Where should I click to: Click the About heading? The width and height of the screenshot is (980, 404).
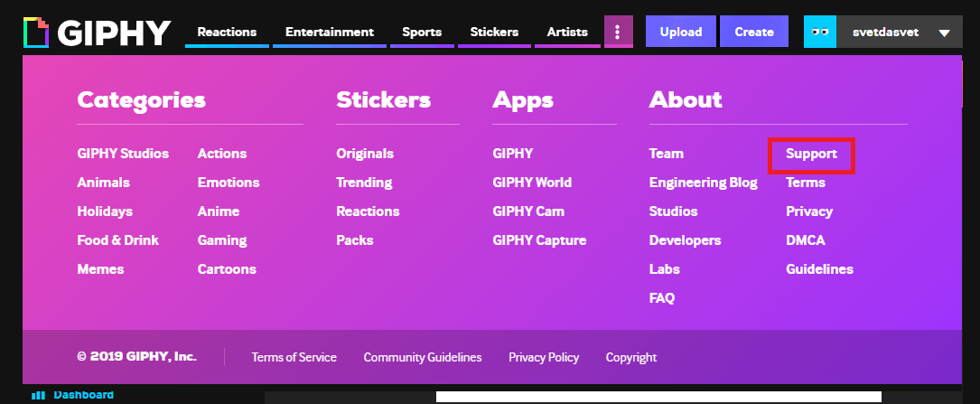686,100
